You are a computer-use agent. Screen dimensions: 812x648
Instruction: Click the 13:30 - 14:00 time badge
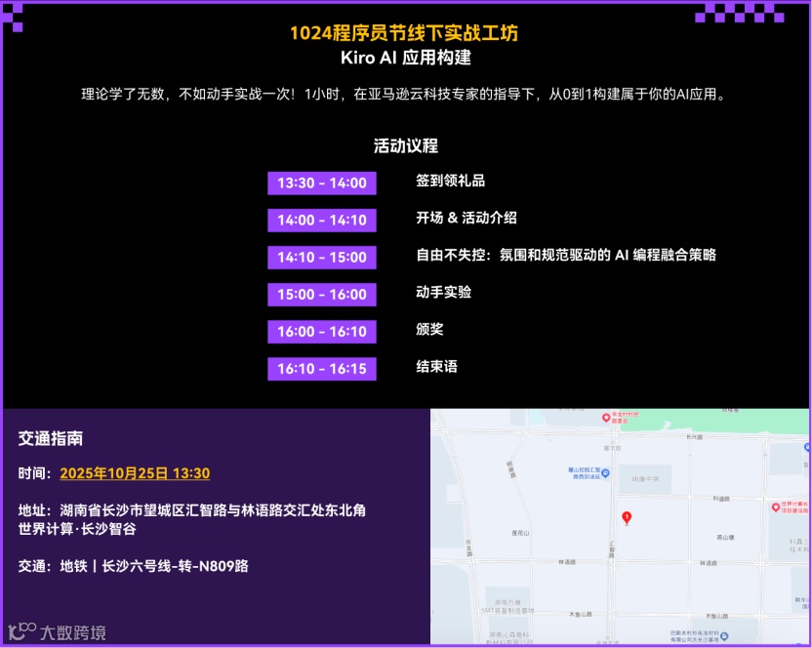322,182
